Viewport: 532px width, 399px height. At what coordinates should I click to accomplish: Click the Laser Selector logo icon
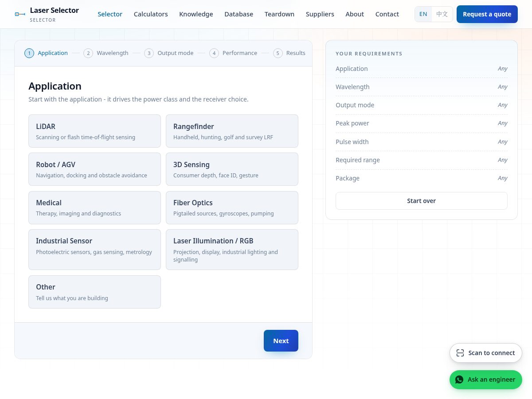point(20,14)
